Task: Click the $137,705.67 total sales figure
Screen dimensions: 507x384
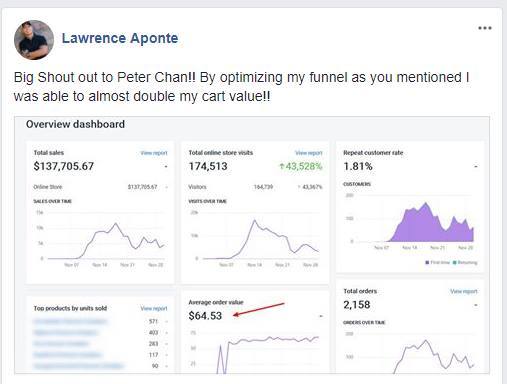Action: pos(64,166)
